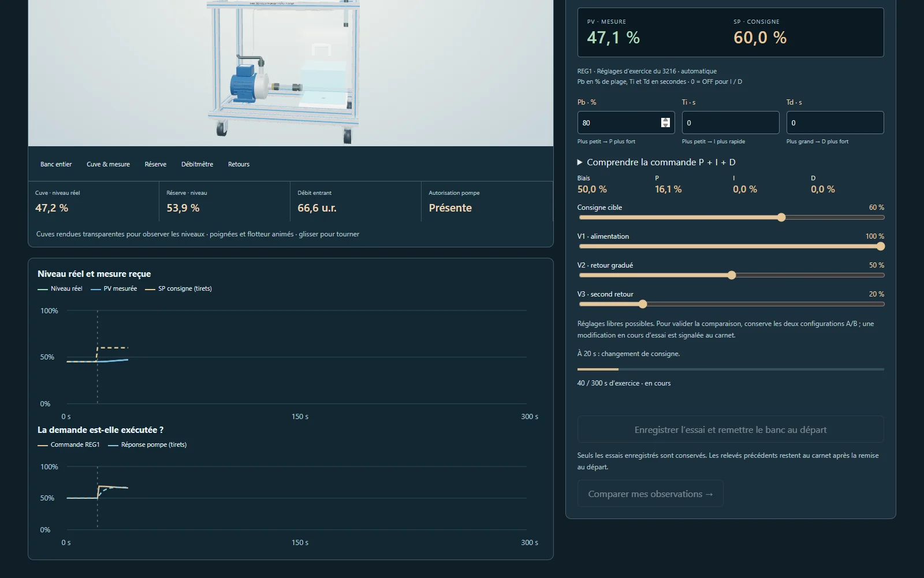This screenshot has height=578, width=924.
Task: Increase Pb value with stepper up arrow
Action: [x=665, y=120]
